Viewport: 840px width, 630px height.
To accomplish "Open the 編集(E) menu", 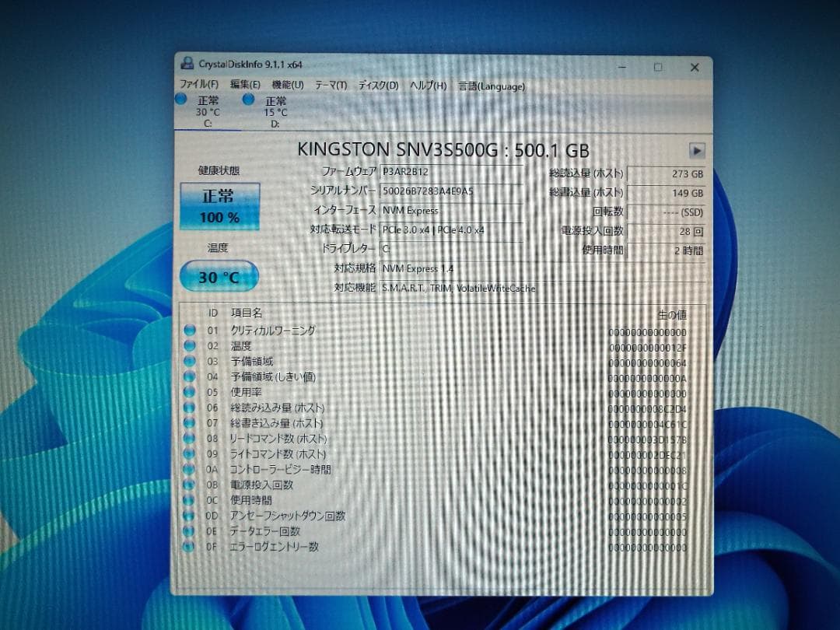I will pyautogui.click(x=244, y=86).
